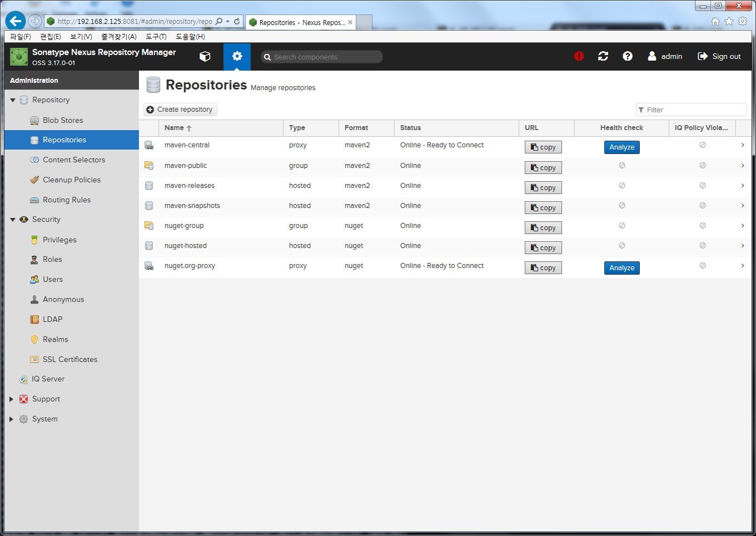Open the Administration gear icon
Screen dimensions: 756x536
(237, 56)
